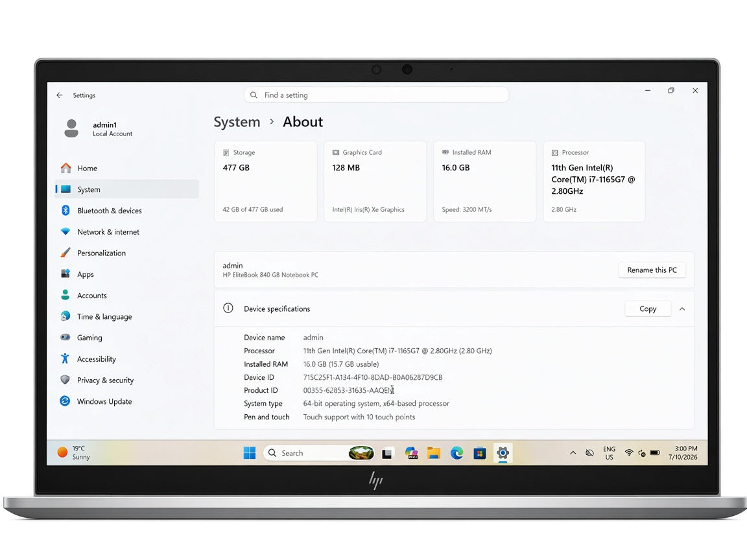Open the Apps settings page

126,274
